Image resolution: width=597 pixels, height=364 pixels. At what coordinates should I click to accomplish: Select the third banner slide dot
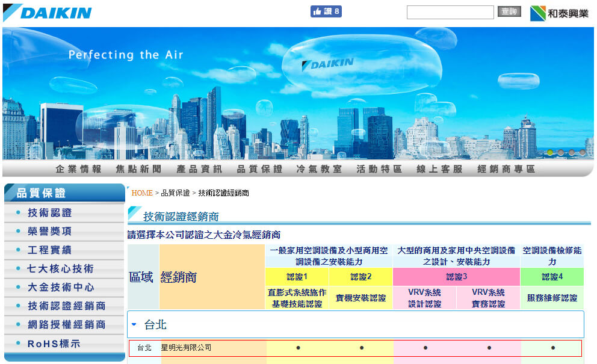point(572,152)
